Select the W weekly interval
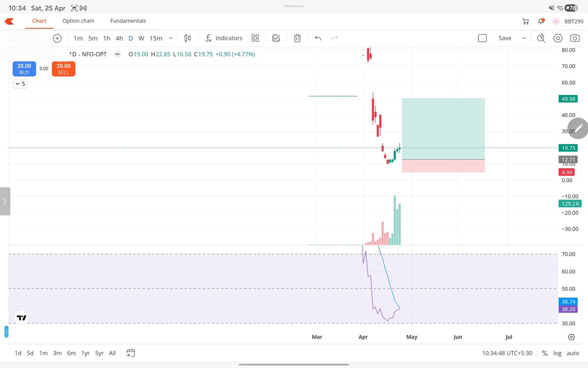Image resolution: width=588 pixels, height=368 pixels. click(x=141, y=38)
